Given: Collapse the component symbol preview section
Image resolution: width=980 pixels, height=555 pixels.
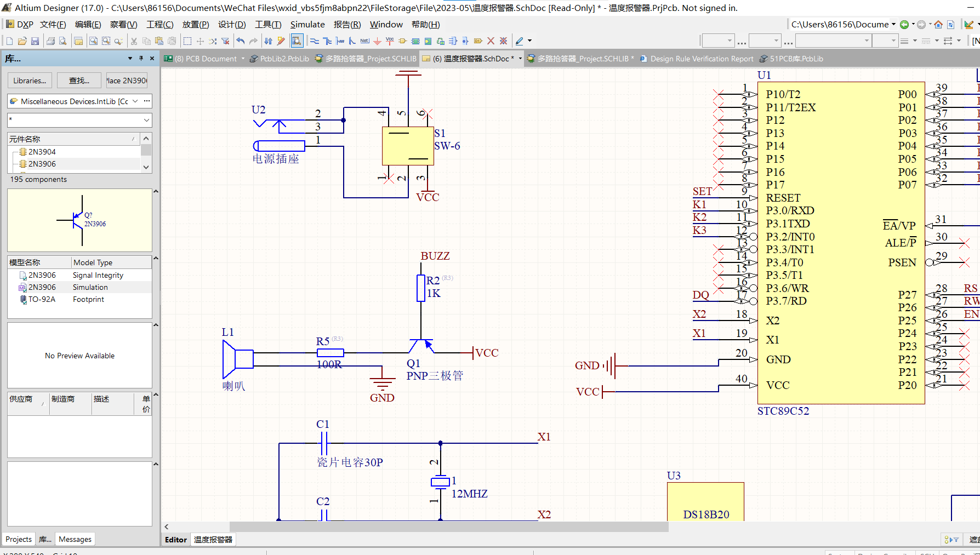Looking at the screenshot, I should (156, 191).
